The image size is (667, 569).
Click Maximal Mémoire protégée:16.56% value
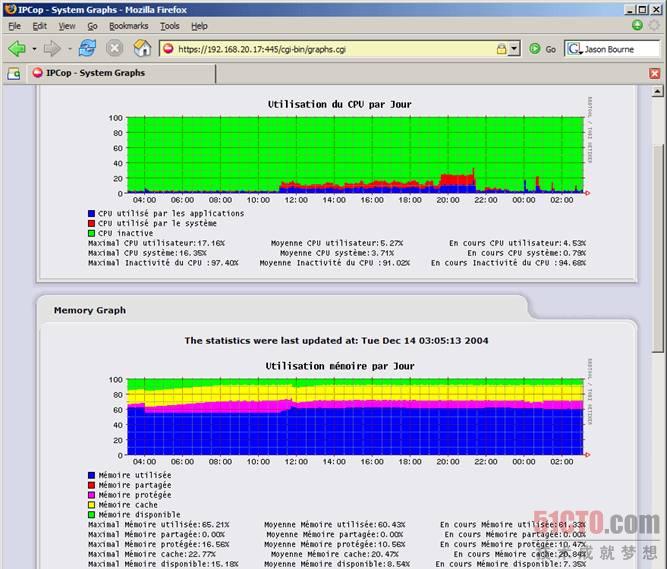[x=159, y=544]
